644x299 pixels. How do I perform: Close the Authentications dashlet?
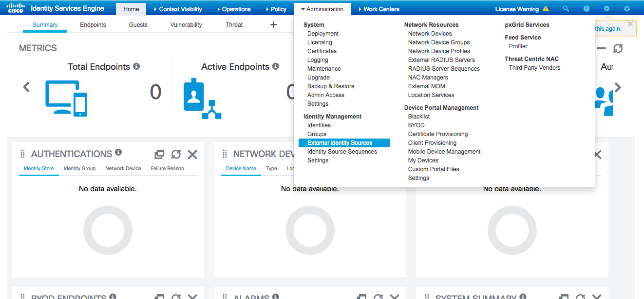(192, 154)
